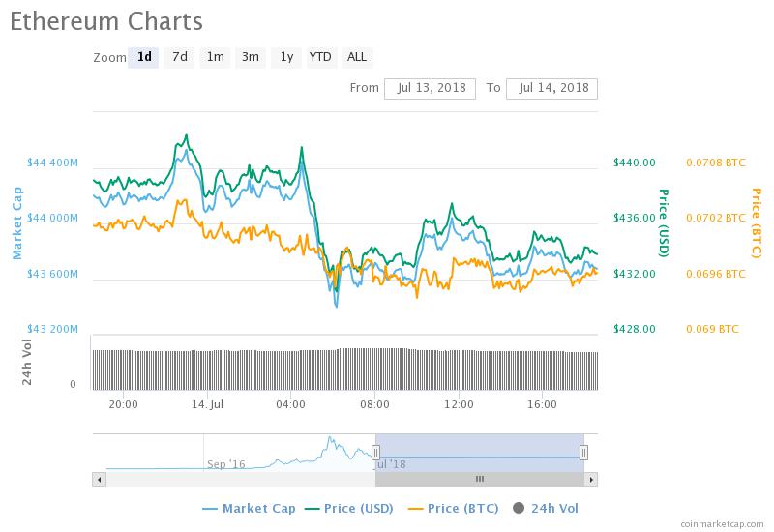Click the $428.00 USD axis label
Screen dimensions: 774x532
(x=635, y=329)
